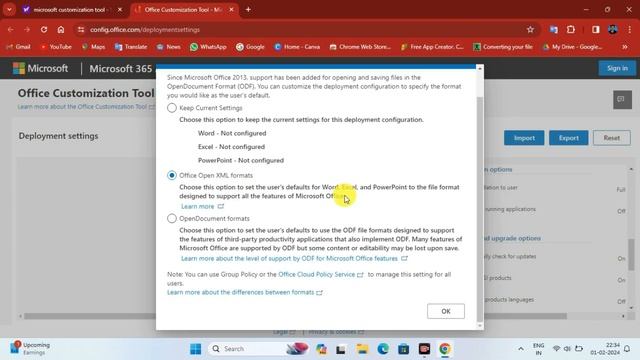Click the address bar URL
The height and width of the screenshot is (360, 640).
coord(145,30)
